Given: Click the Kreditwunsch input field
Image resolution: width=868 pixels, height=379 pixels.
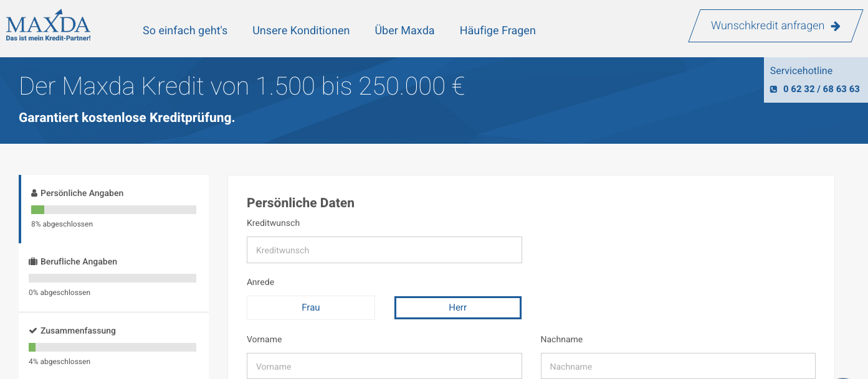Looking at the screenshot, I should [384, 250].
